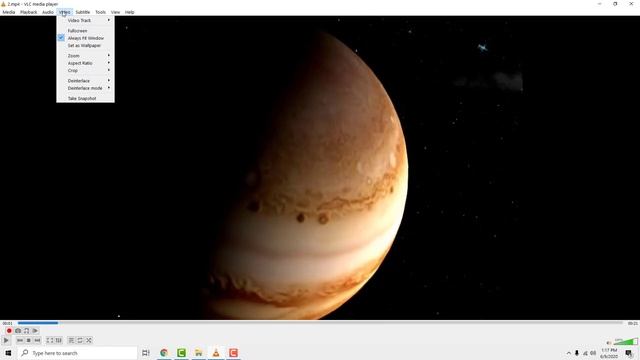
Task: Open the Help menu
Action: [129, 12]
